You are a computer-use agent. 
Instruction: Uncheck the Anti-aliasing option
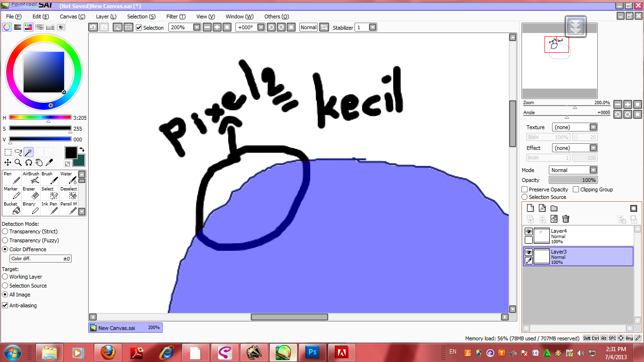4,305
